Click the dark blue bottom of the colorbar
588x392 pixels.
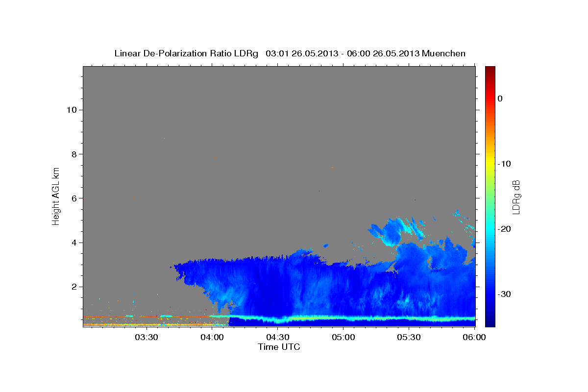click(490, 322)
